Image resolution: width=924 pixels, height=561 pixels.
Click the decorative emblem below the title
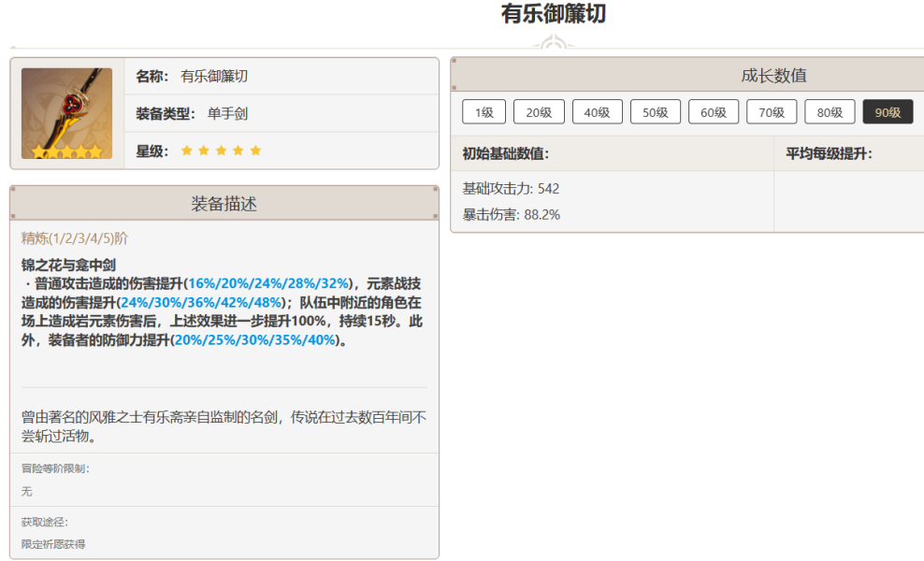[x=556, y=43]
